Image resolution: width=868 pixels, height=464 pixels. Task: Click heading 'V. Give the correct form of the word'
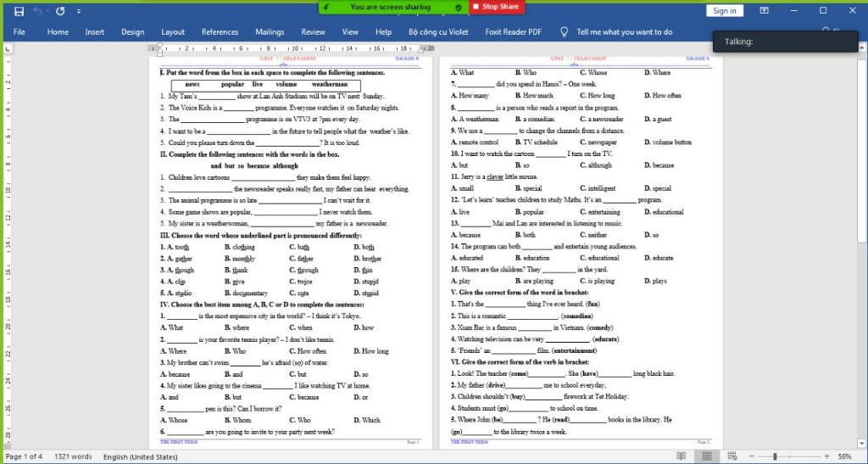(520, 293)
